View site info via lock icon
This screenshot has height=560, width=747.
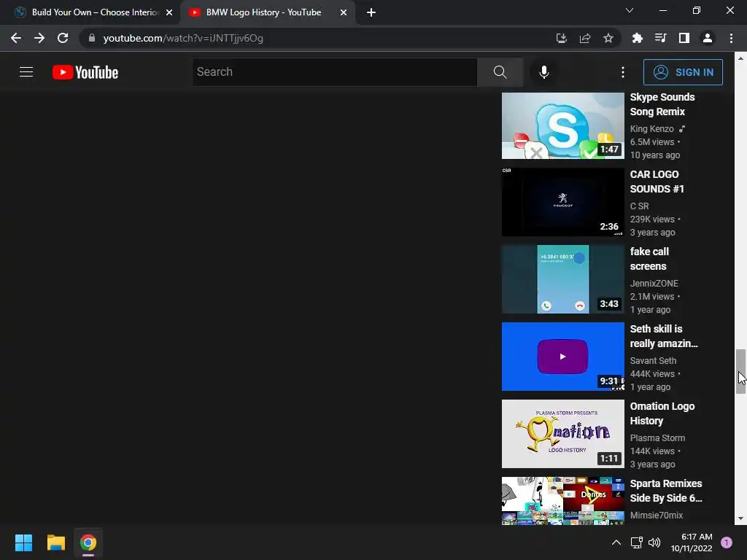pyautogui.click(x=92, y=38)
